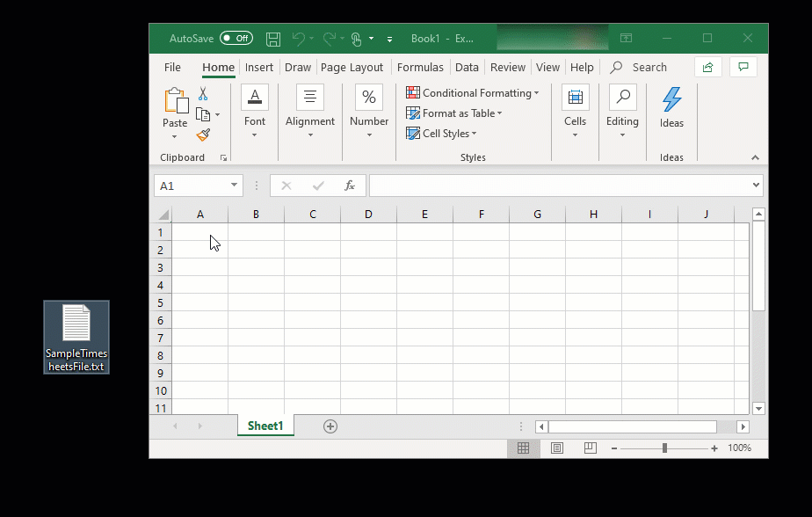Toggle the AutoSave switch
812x517 pixels.
coord(236,38)
